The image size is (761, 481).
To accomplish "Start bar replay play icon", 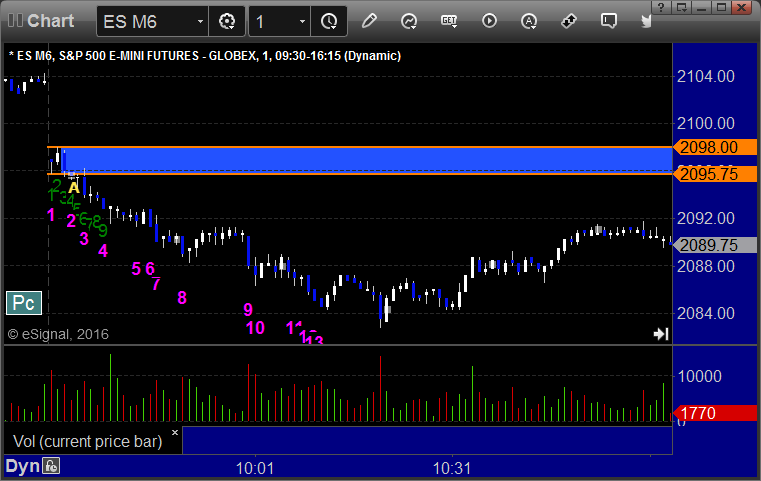I will [x=489, y=21].
